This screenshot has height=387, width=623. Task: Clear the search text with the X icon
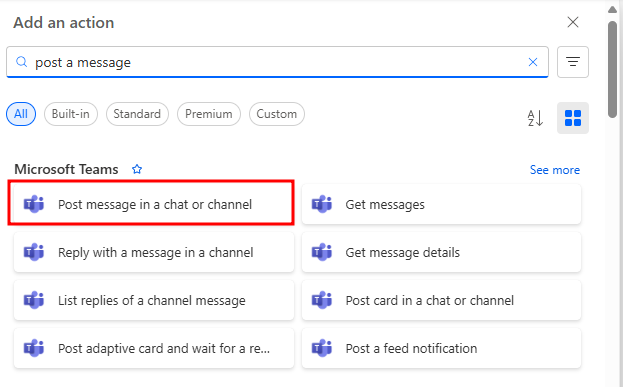(533, 62)
